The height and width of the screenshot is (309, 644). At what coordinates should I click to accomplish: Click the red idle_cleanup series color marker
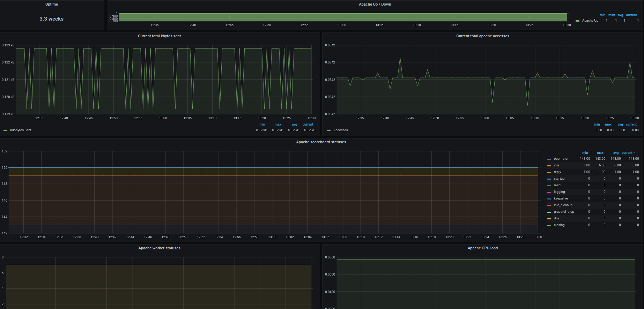click(549, 205)
